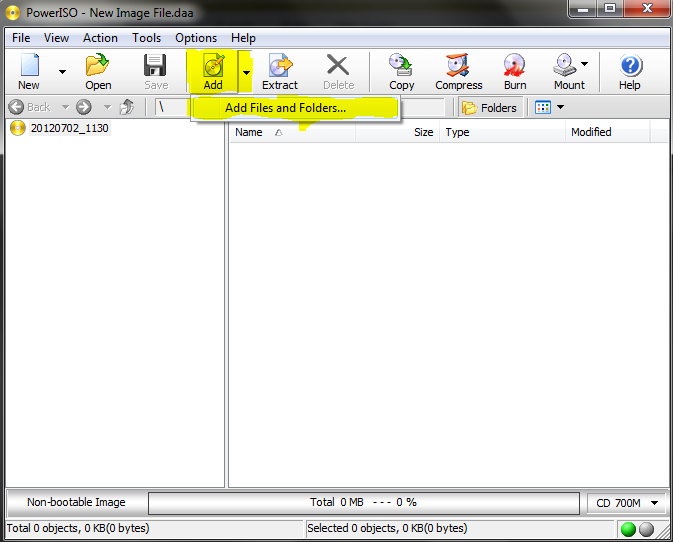
Task: Open the Action menu
Action: tap(100, 38)
